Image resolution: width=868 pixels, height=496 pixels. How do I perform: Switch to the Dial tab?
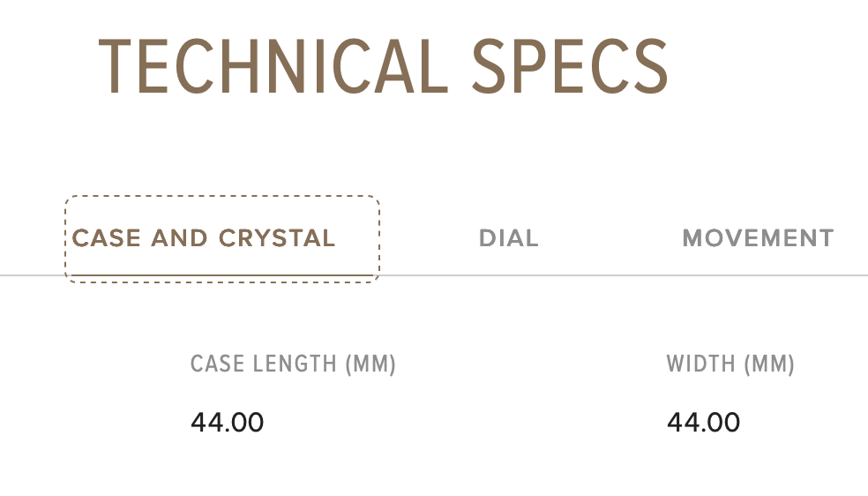pyautogui.click(x=508, y=238)
